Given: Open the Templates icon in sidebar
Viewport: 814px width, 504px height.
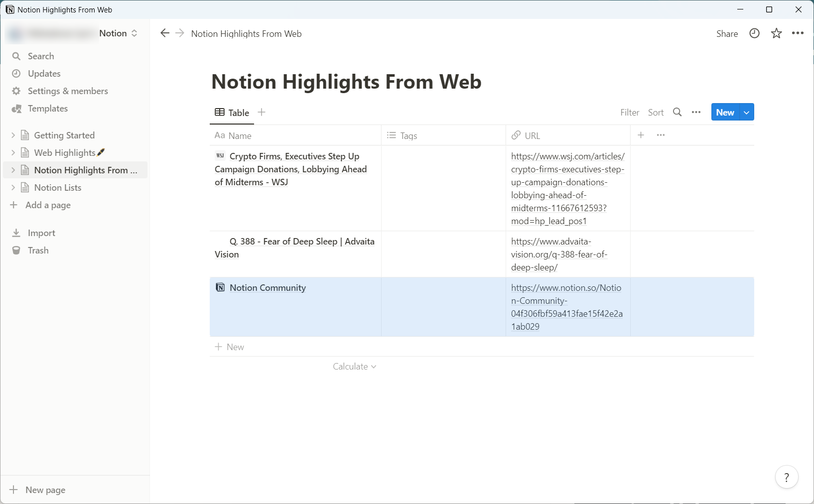Looking at the screenshot, I should [16, 109].
